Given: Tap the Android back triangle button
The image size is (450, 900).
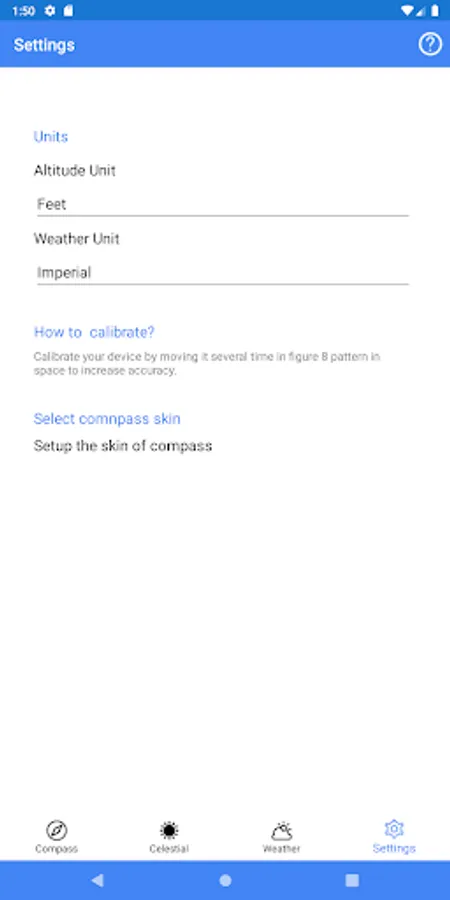Looking at the screenshot, I should pos(98,880).
